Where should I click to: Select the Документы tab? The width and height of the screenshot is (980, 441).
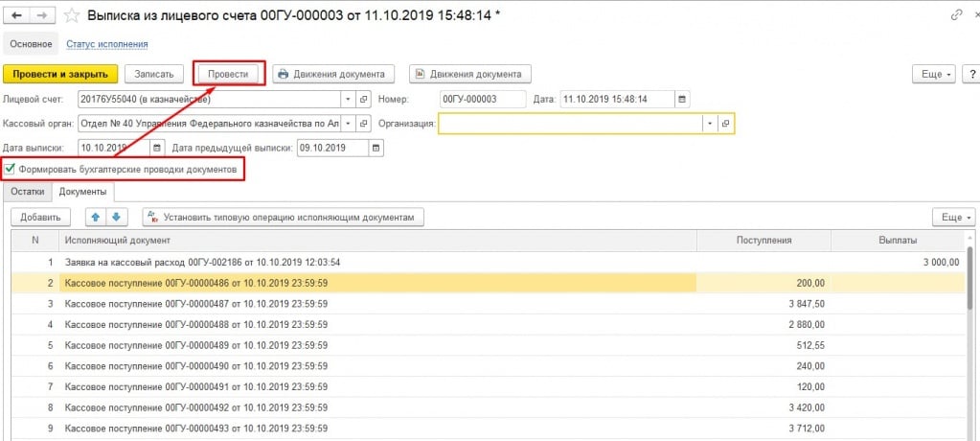[82, 192]
